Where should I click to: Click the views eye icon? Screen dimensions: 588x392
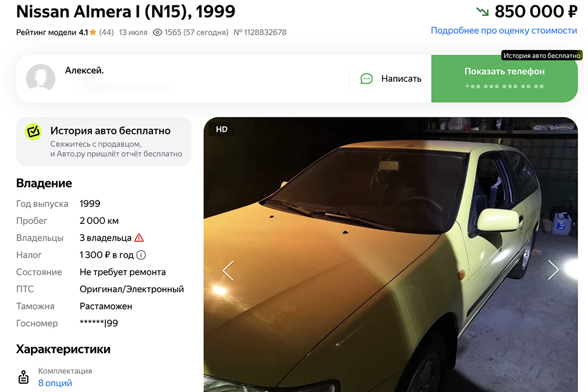click(158, 32)
